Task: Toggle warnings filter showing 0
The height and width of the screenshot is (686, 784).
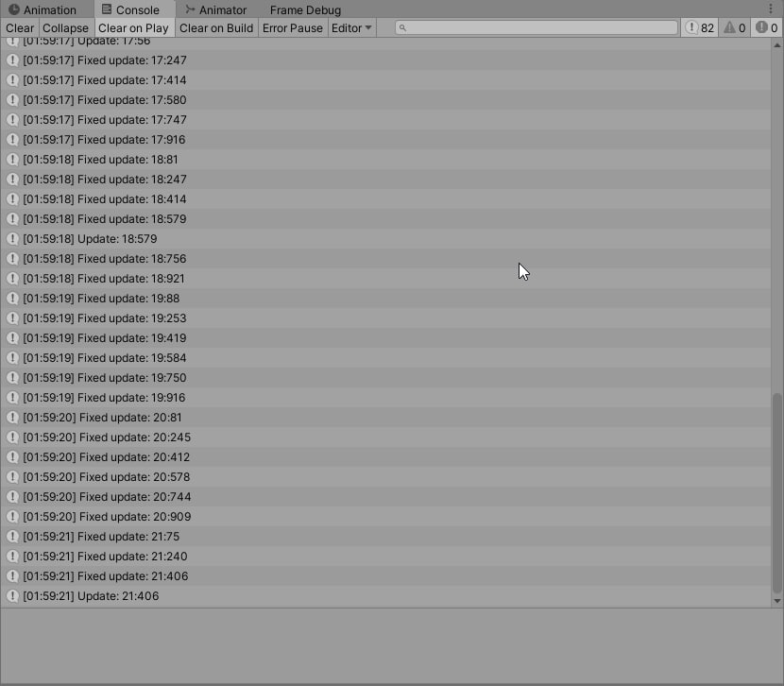Action: [x=735, y=28]
